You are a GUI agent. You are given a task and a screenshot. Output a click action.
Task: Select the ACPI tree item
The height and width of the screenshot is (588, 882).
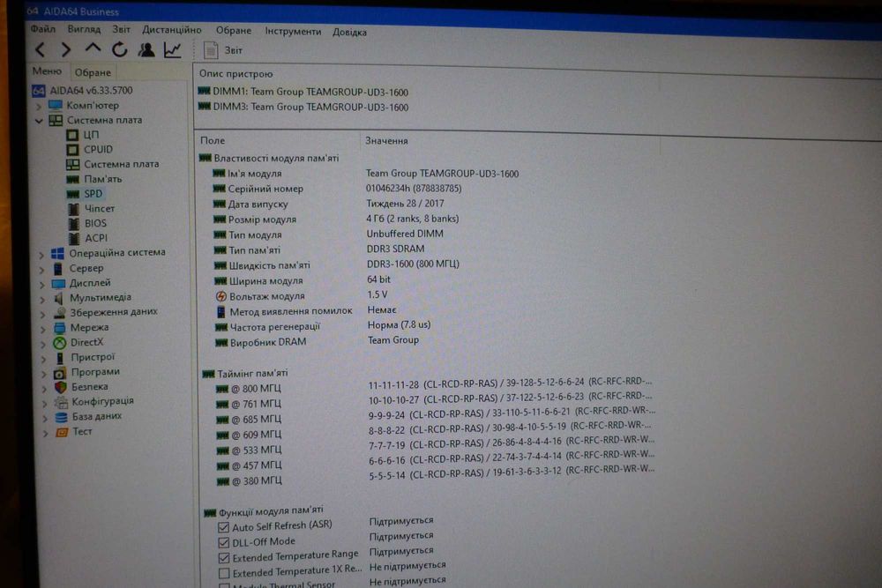[x=87, y=238]
